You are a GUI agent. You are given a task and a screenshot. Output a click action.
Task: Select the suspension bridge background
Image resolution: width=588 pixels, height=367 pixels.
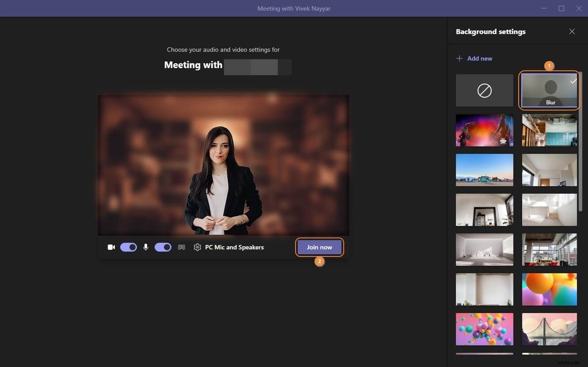[x=549, y=329]
